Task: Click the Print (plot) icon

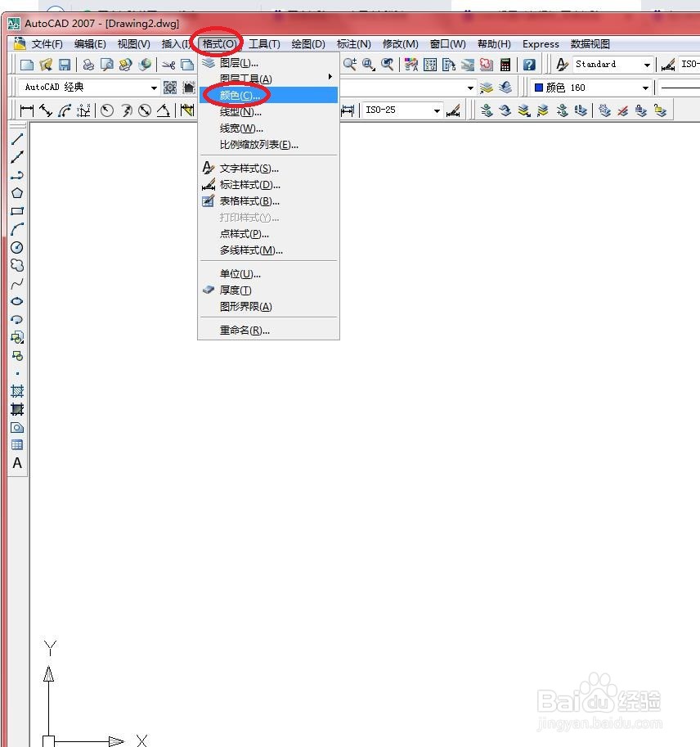Action: click(88, 65)
